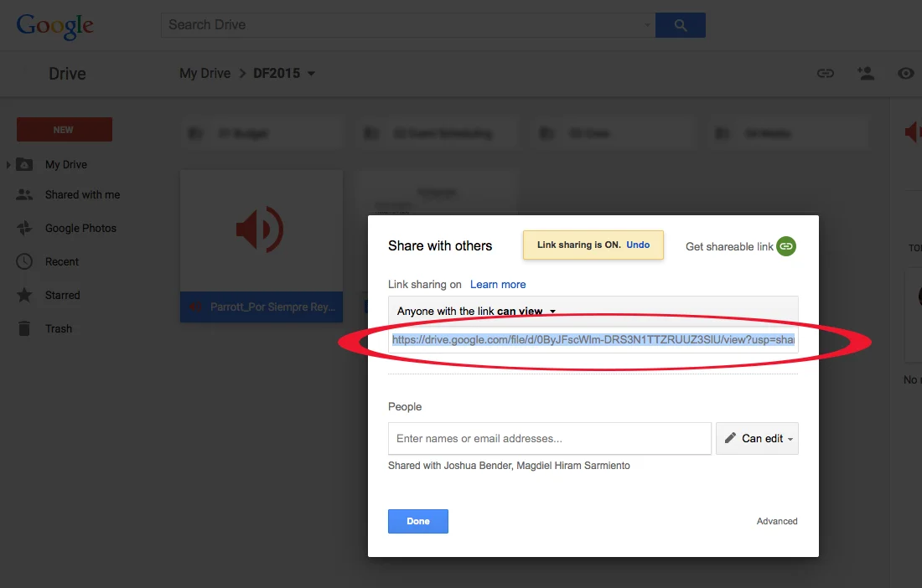Open Recent in sidebar

click(62, 261)
